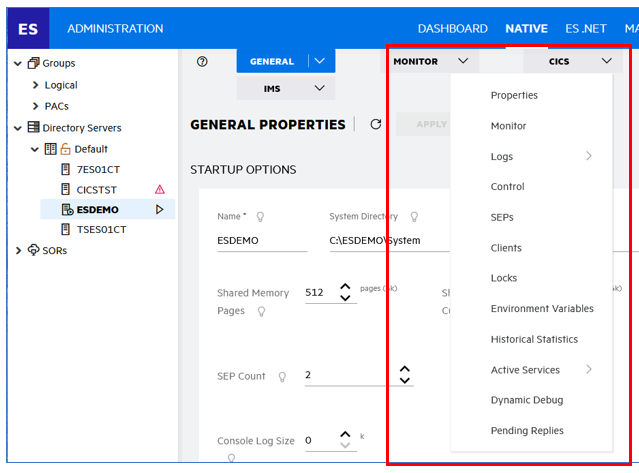Select Monitor from the dropdown list
Image resolution: width=639 pixels, height=473 pixels.
[x=508, y=126]
